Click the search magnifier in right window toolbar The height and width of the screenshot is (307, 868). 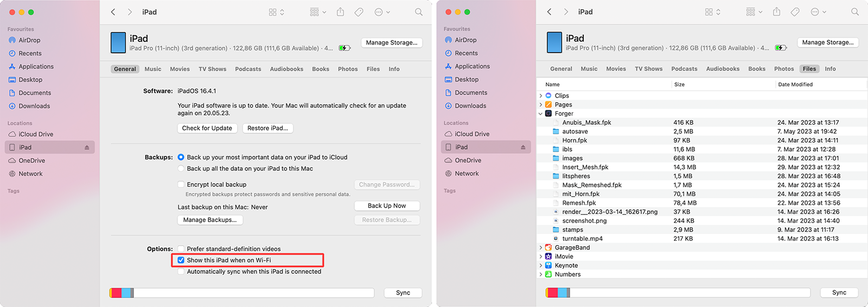point(855,12)
